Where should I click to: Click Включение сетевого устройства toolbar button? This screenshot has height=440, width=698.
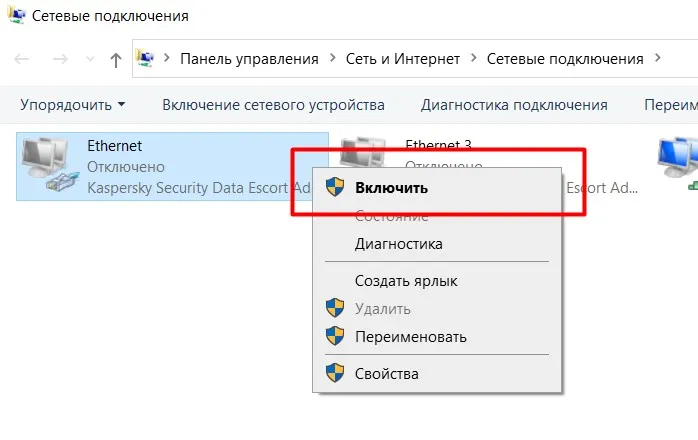273,104
